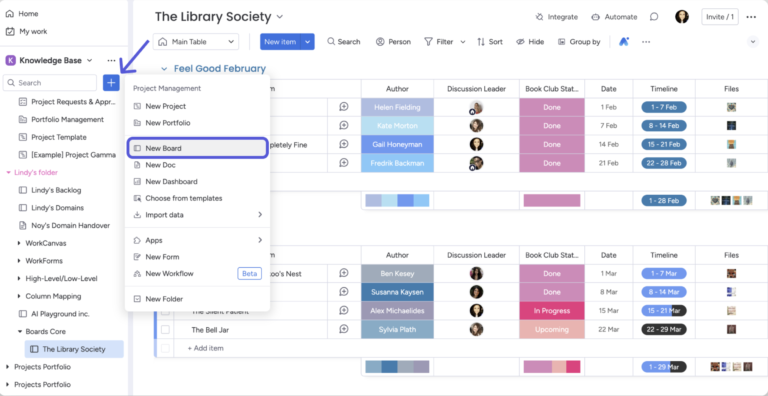
Task: Collapse the Feel Good February group
Action: [164, 69]
